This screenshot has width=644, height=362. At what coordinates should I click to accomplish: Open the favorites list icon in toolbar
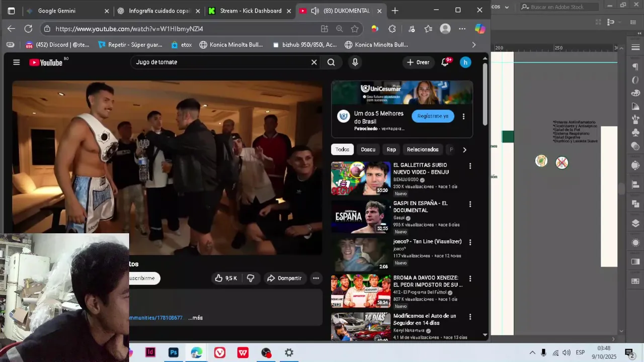(428, 29)
